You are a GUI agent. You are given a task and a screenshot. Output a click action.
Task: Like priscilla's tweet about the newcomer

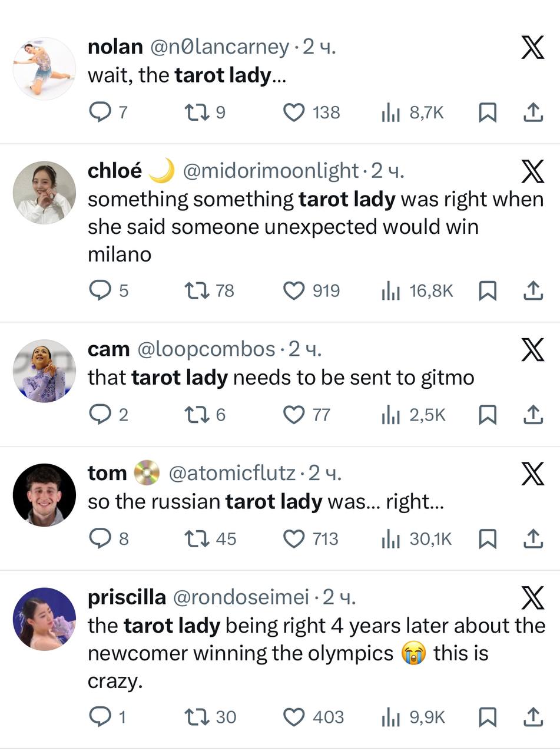point(294,717)
